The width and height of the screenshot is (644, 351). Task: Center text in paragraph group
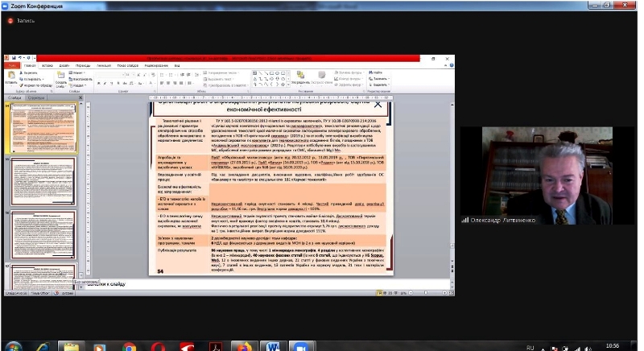point(168,83)
